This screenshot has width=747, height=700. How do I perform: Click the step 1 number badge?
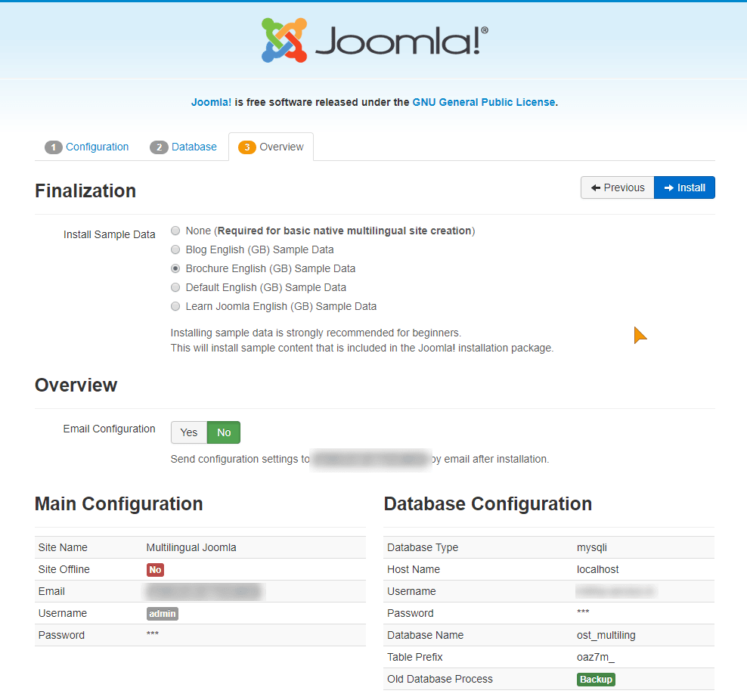point(54,147)
